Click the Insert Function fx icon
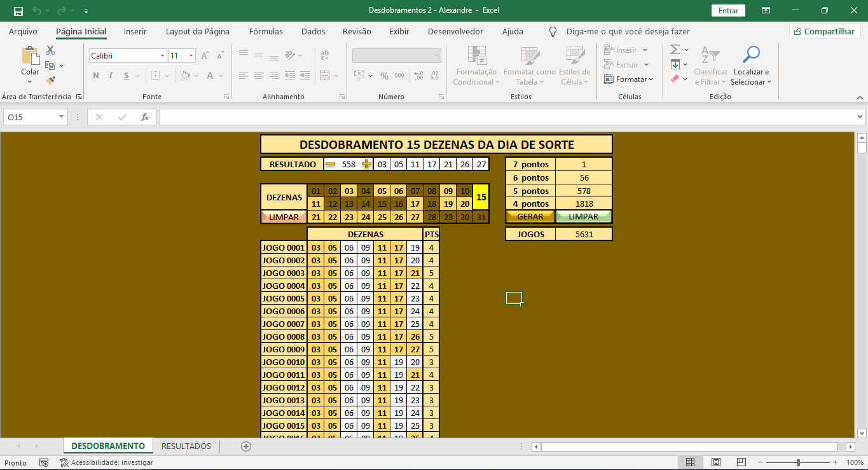The width and height of the screenshot is (868, 470). point(145,117)
